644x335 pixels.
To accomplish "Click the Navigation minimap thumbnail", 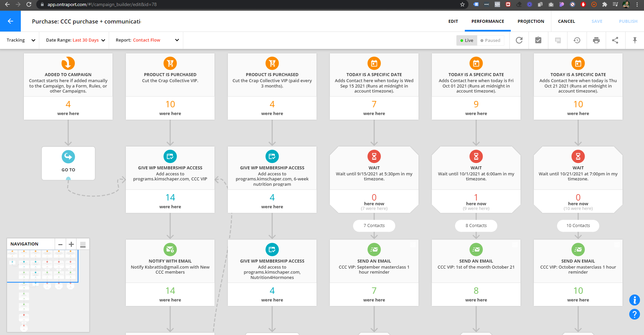I will 48,291.
